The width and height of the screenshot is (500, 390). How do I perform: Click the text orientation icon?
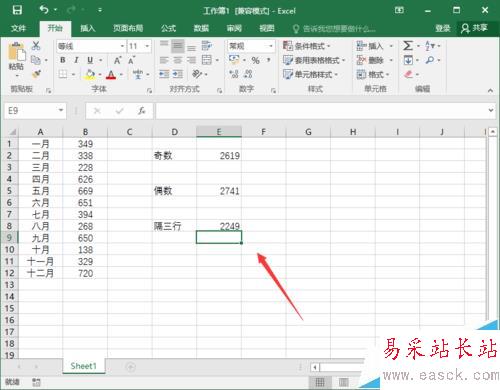tap(197, 74)
